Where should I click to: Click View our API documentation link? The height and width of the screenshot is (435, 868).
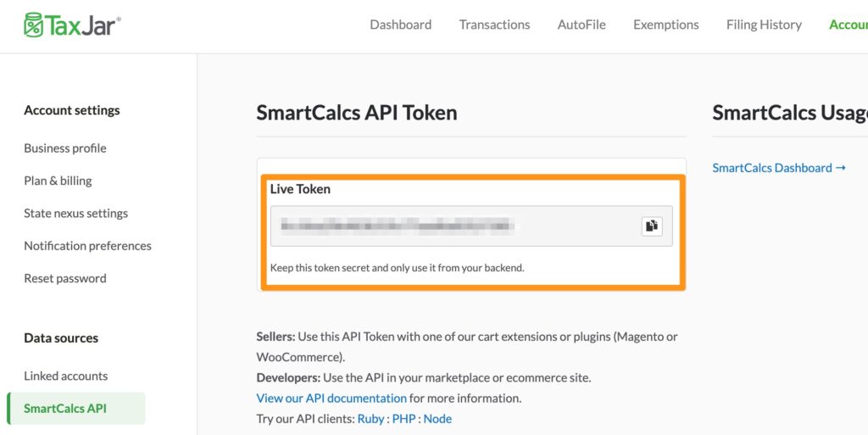point(331,398)
